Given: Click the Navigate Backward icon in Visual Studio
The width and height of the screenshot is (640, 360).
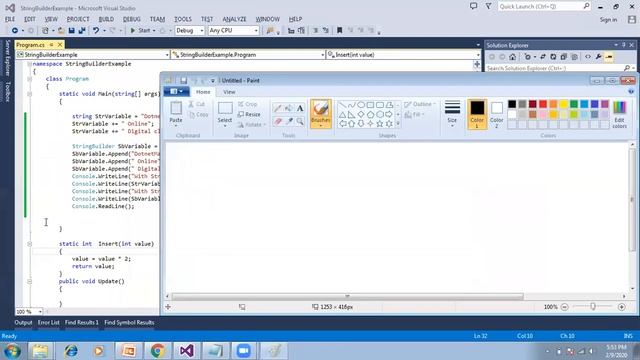Looking at the screenshot, I should tap(15, 31).
